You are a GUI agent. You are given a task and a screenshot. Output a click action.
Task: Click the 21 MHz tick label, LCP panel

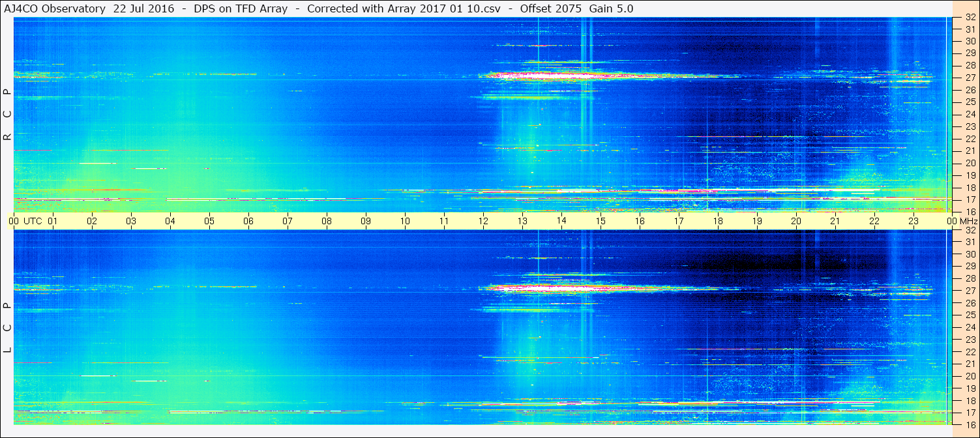point(970,364)
